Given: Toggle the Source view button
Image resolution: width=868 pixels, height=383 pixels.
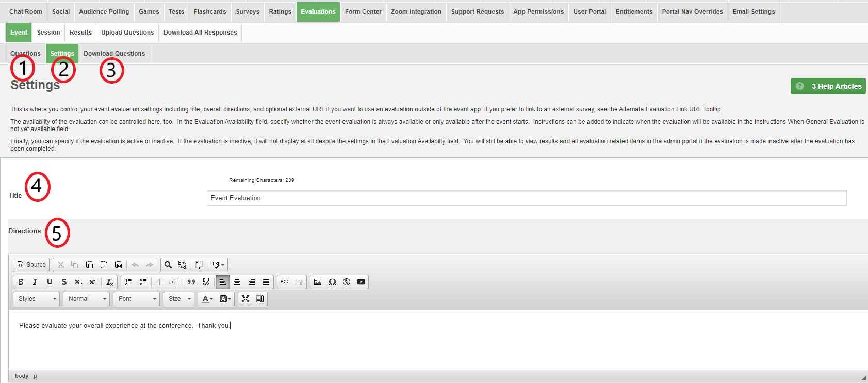Looking at the screenshot, I should click(31, 265).
